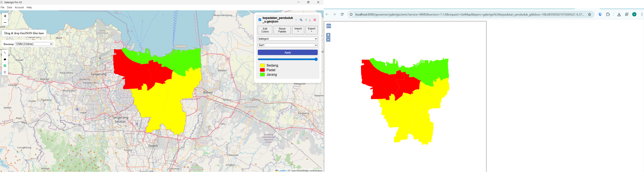Image resolution: width=644 pixels, height=174 pixels.
Task: Open the Account menu
Action: click(19, 7)
